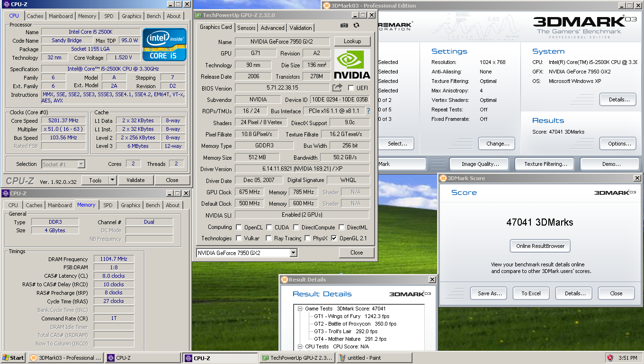Open Mainboard tab in top CPU-Z window
The image size is (644, 364).
[61, 16]
